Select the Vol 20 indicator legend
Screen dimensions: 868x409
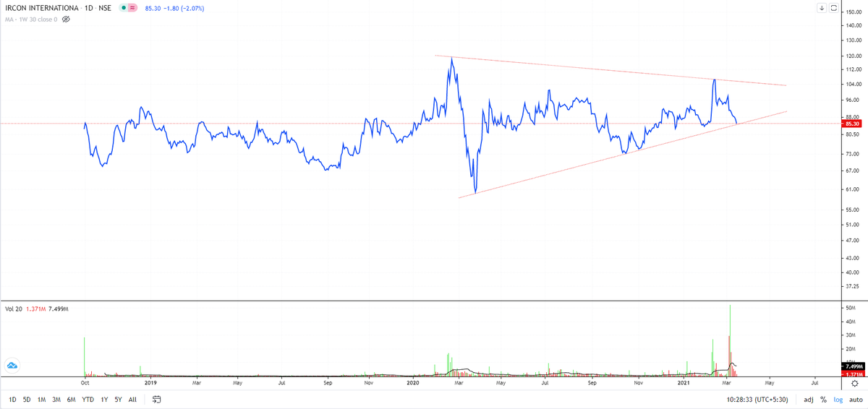pos(14,309)
